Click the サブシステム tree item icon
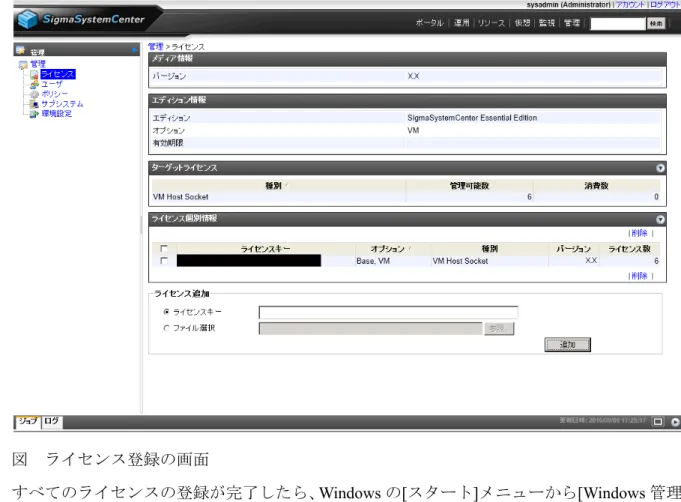 34,104
